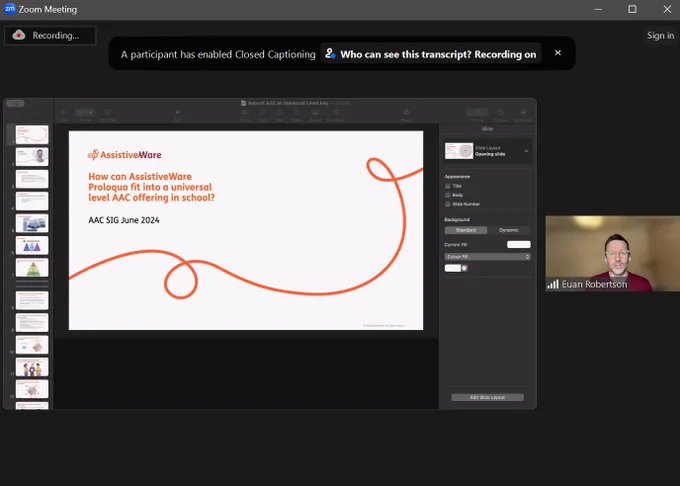680x486 pixels.
Task: Click the Edit Slide Layout button
Action: 487,397
